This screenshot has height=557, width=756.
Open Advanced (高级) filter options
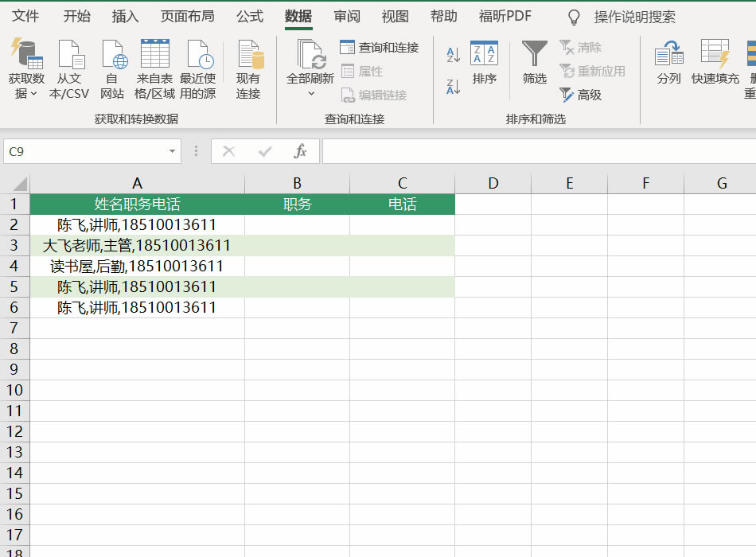tap(581, 95)
